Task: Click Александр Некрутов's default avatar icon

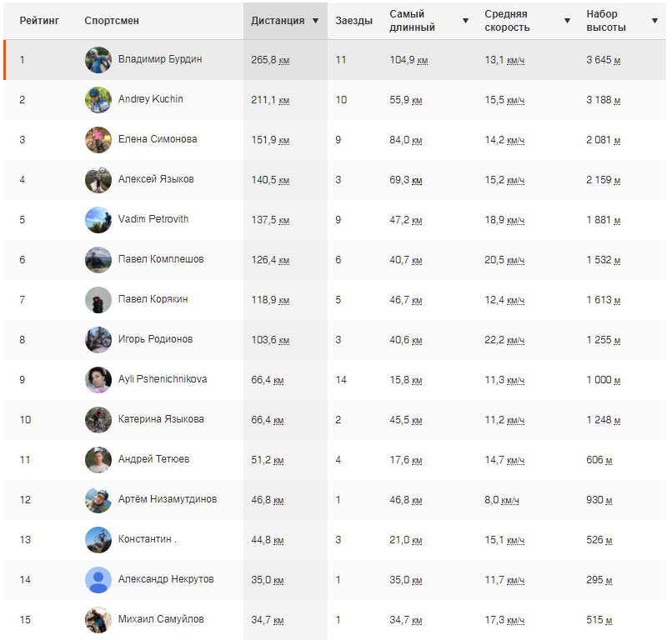Action: 98,580
